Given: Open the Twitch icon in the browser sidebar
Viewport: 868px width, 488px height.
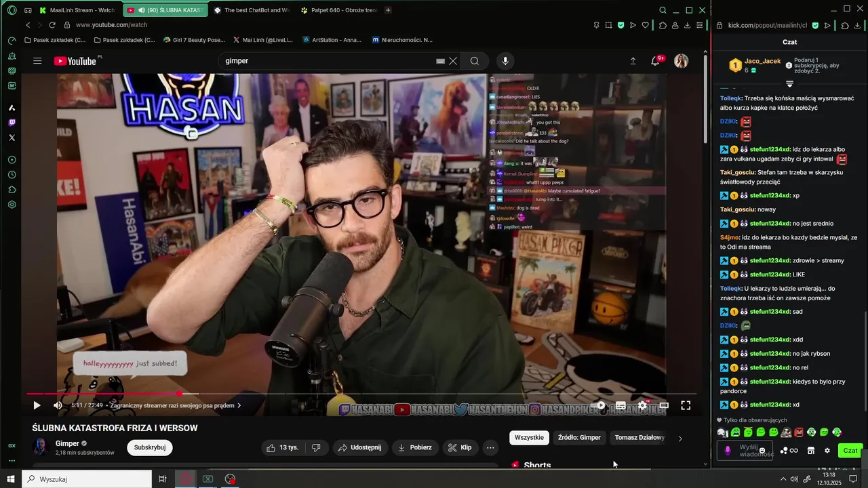Looking at the screenshot, I should click(12, 123).
